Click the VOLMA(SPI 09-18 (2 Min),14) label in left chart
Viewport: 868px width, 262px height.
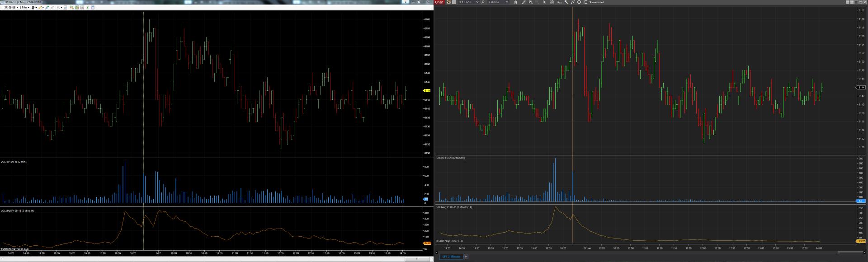[x=17, y=211]
